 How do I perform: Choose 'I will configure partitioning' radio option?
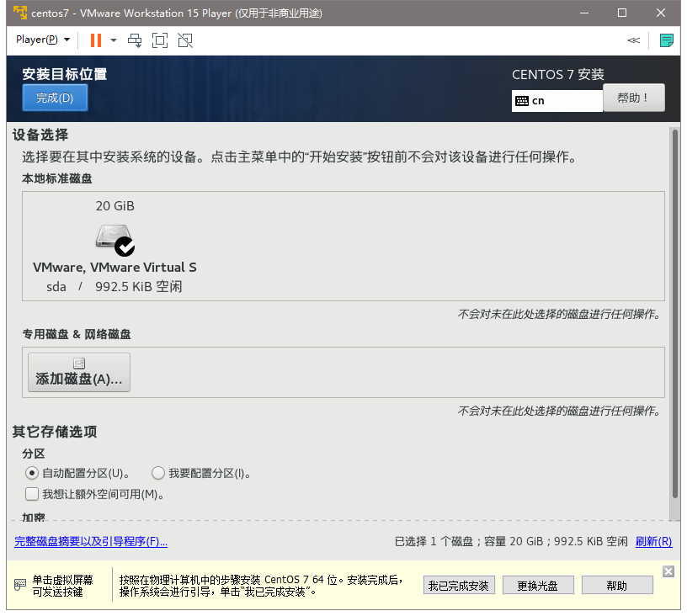158,473
